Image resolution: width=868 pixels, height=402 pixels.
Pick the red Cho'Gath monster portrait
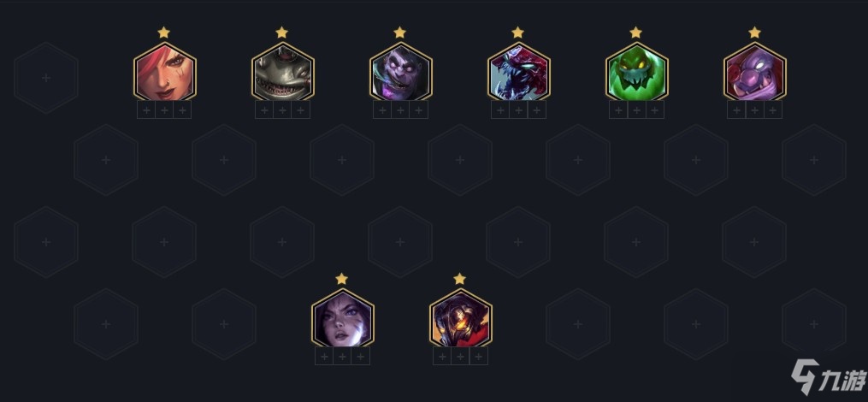(x=518, y=72)
